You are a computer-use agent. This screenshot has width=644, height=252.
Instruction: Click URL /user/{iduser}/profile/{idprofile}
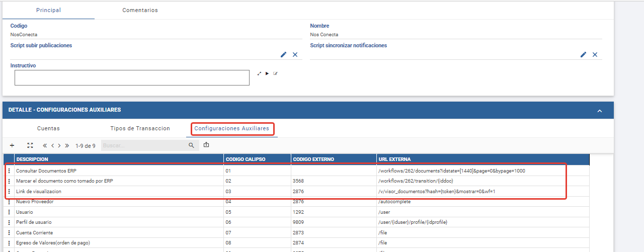413,222
